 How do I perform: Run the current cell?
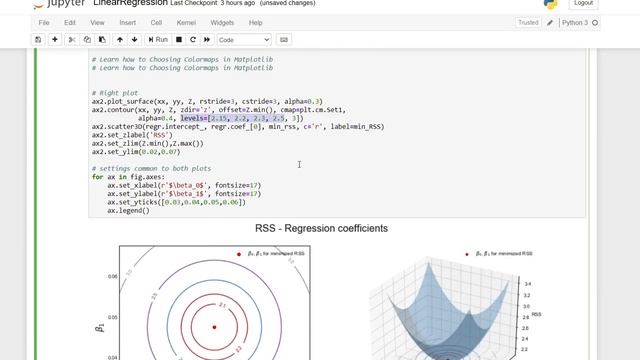(x=158, y=40)
